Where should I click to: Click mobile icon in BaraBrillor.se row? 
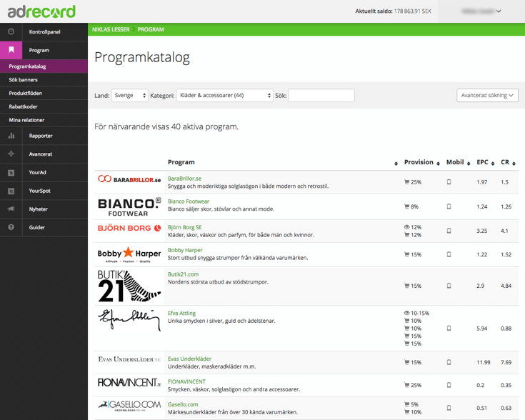click(x=449, y=182)
